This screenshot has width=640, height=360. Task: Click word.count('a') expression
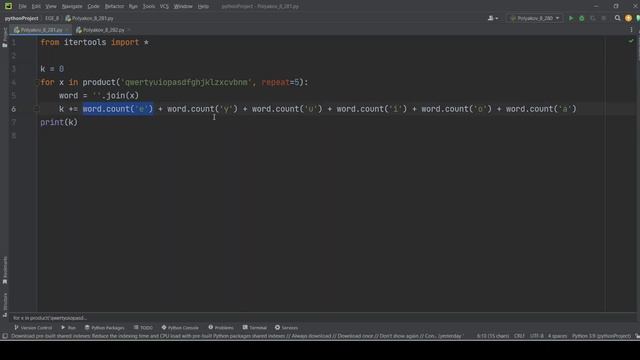click(541, 109)
